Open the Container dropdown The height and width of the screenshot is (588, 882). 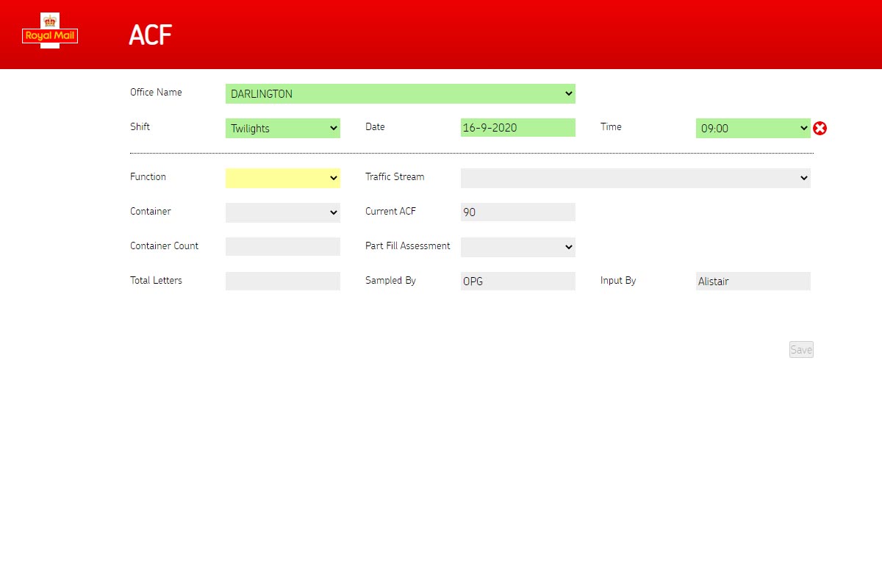pyautogui.click(x=282, y=212)
